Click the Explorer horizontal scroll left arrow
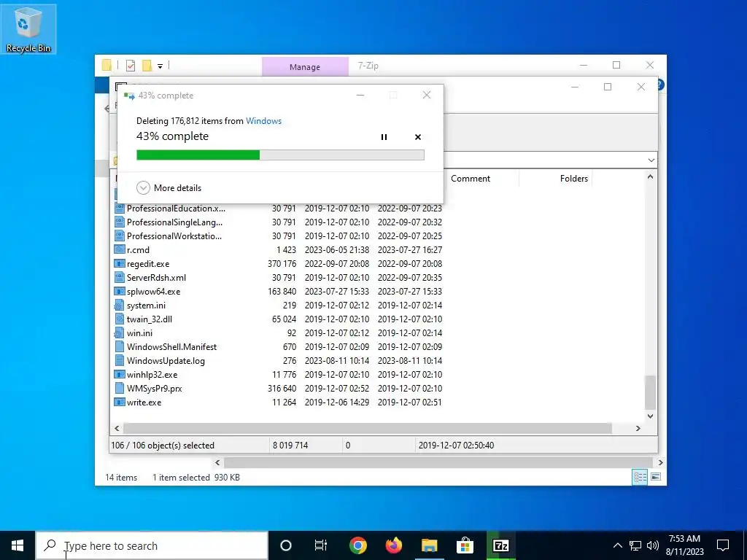The image size is (747, 560). pos(217,462)
